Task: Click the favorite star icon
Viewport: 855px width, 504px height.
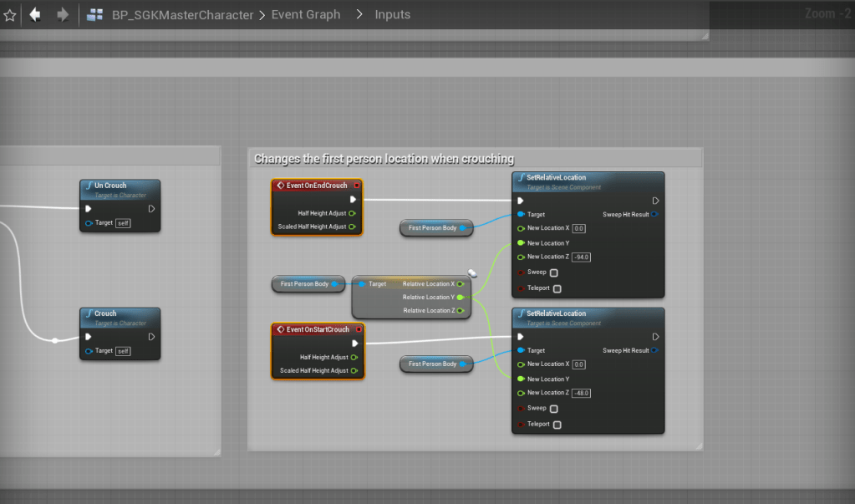Action: pyautogui.click(x=10, y=15)
